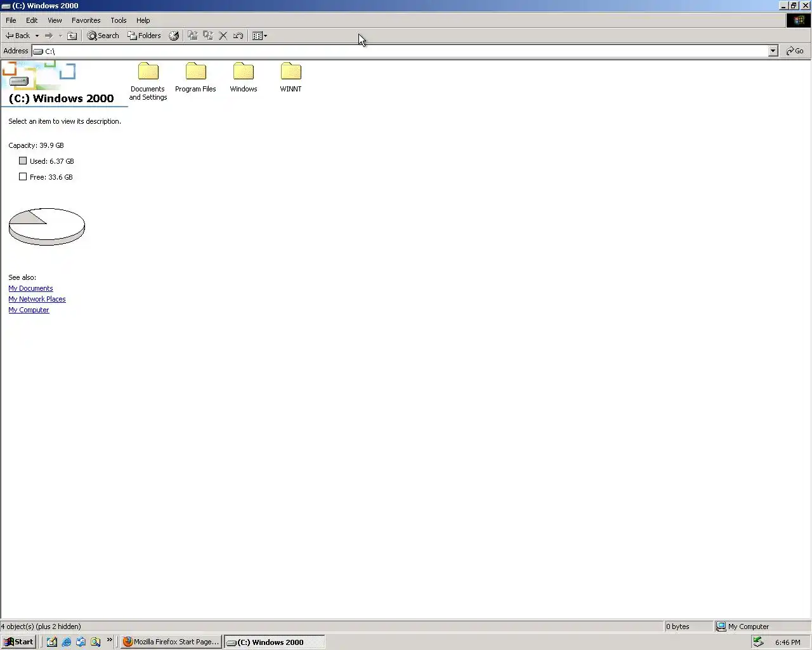The width and height of the screenshot is (812, 650).
Task: Go up one folder level
Action: click(72, 36)
